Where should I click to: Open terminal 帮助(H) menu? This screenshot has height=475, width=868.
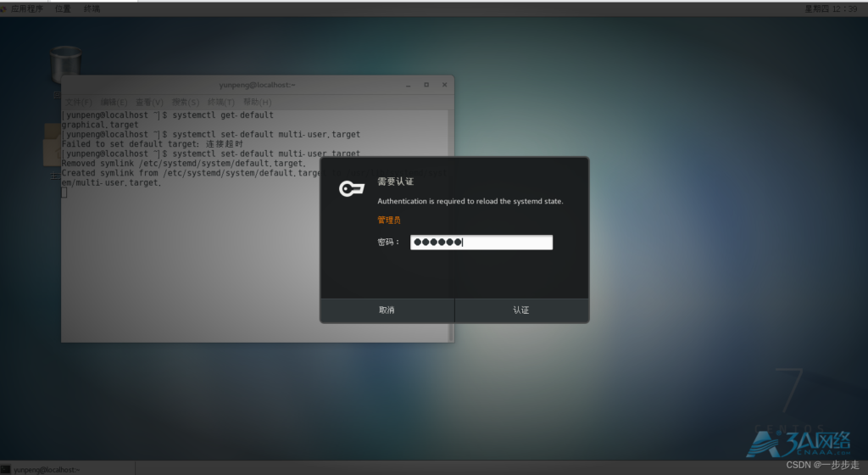tap(257, 102)
